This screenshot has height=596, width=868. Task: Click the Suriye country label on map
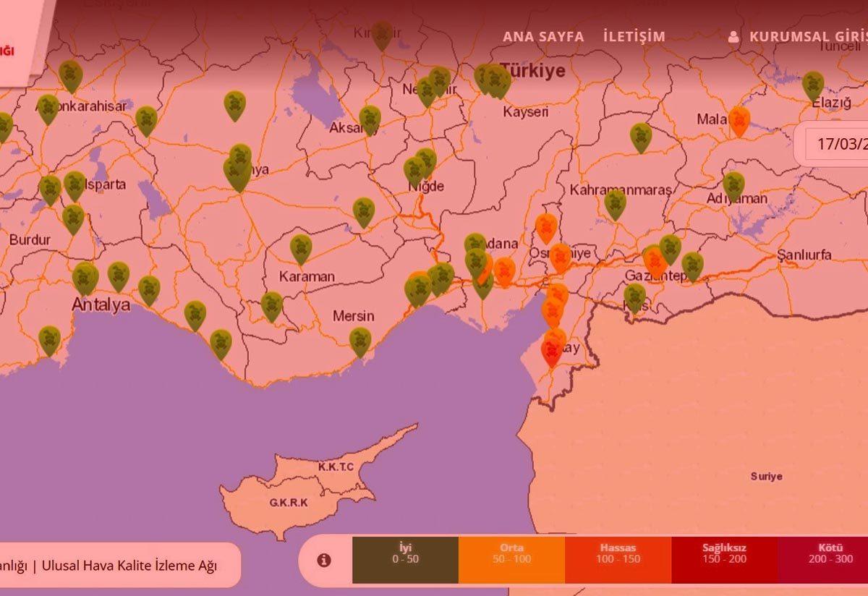pos(766,477)
